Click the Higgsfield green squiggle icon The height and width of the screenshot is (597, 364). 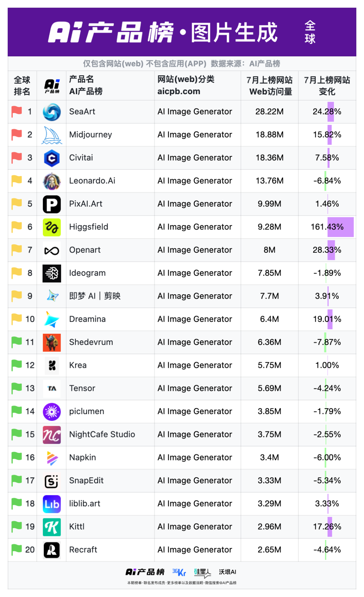pos(52,227)
